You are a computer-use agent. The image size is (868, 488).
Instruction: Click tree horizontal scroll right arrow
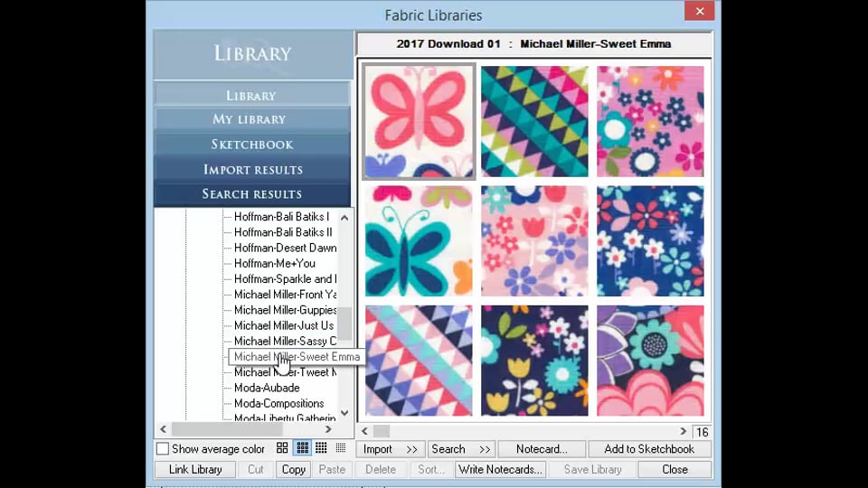pos(328,429)
